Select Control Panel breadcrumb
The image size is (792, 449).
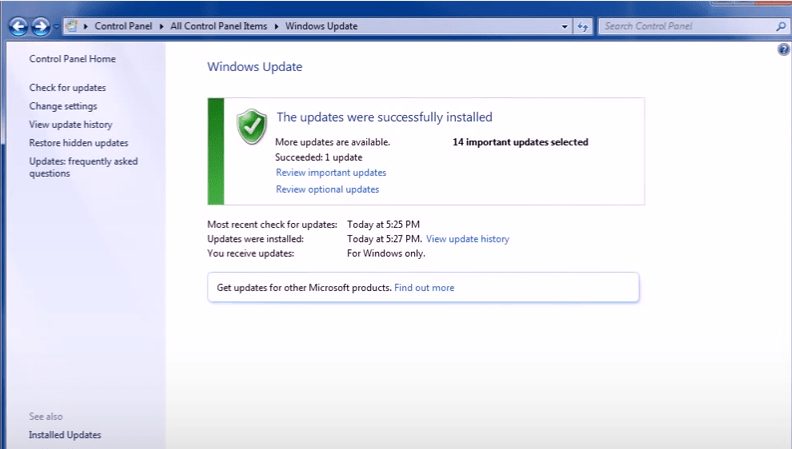pos(123,26)
